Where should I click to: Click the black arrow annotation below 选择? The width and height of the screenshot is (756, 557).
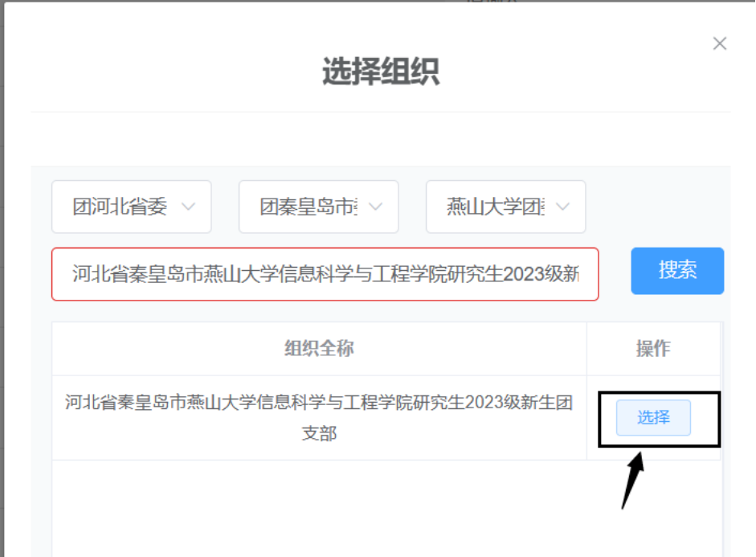[633, 481]
